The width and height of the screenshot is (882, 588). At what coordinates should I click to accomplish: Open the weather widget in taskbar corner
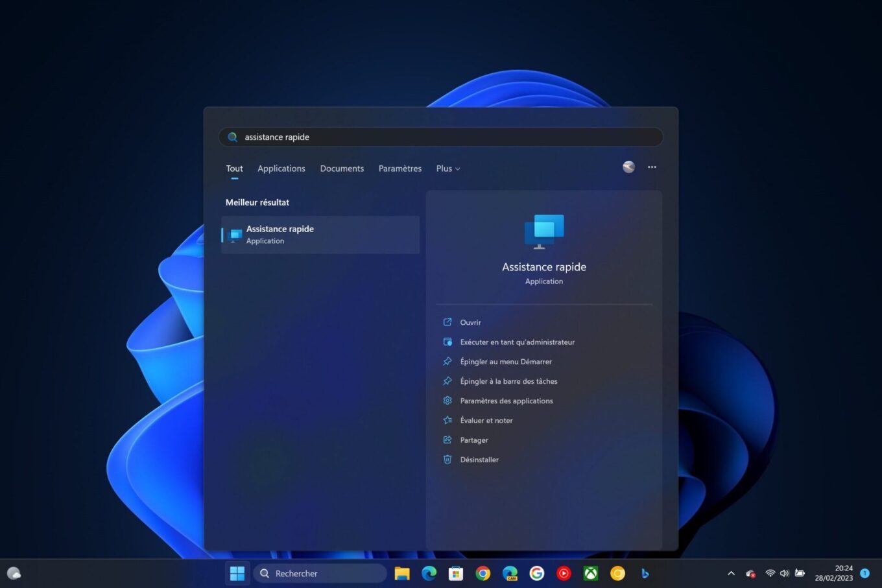(14, 574)
